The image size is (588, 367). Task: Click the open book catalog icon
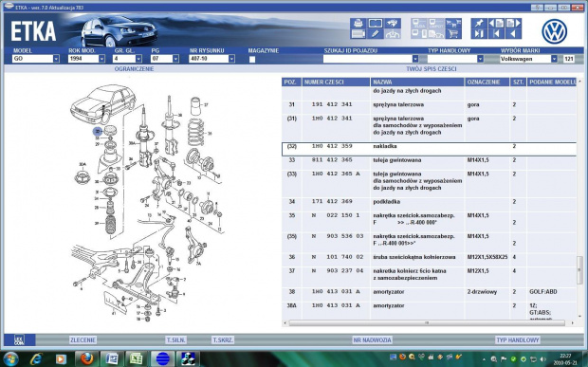(x=376, y=24)
